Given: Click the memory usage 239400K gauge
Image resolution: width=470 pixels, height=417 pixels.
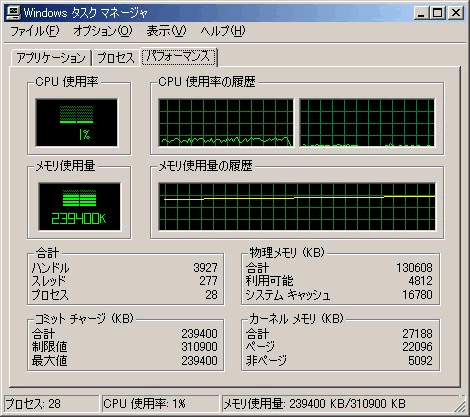Looking at the screenshot, I should pos(79,206).
